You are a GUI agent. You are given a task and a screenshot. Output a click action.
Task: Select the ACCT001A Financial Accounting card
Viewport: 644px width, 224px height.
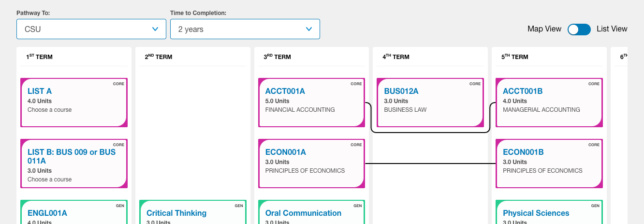311,103
